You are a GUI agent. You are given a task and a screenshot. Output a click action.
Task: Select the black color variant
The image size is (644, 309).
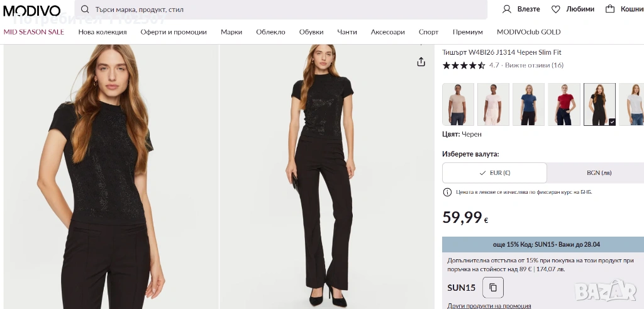tap(599, 104)
